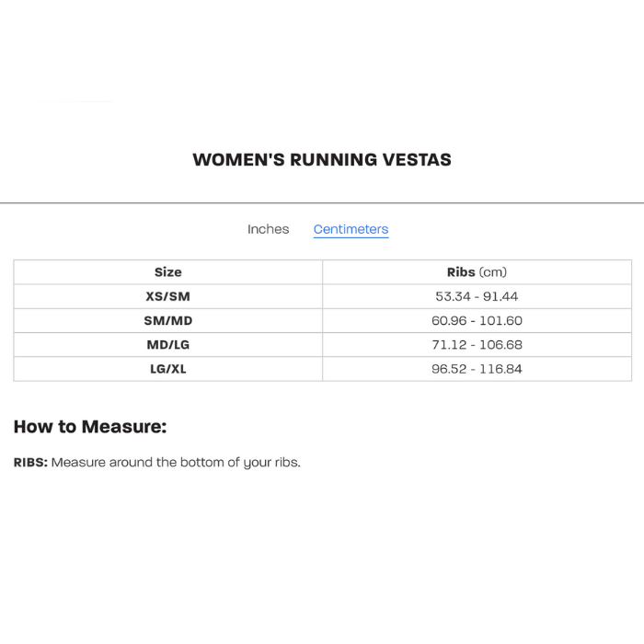
Task: Click the Size column header
Action: 167,272
